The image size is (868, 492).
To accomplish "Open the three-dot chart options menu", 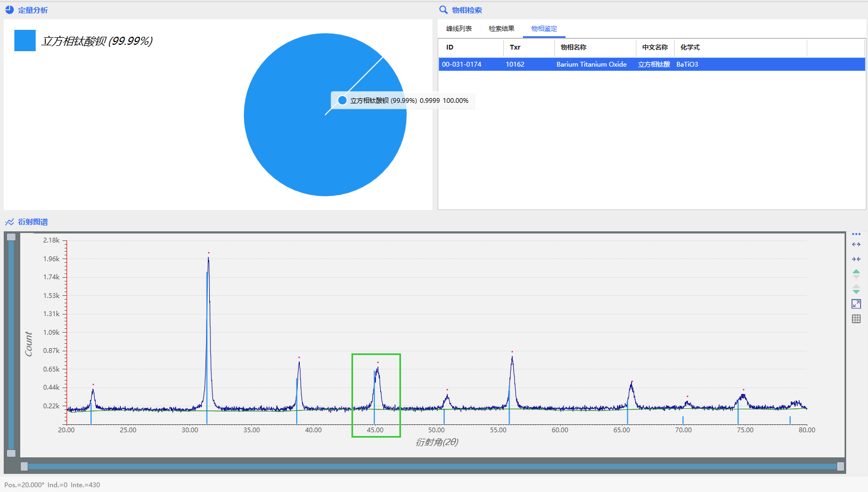I will coord(856,234).
